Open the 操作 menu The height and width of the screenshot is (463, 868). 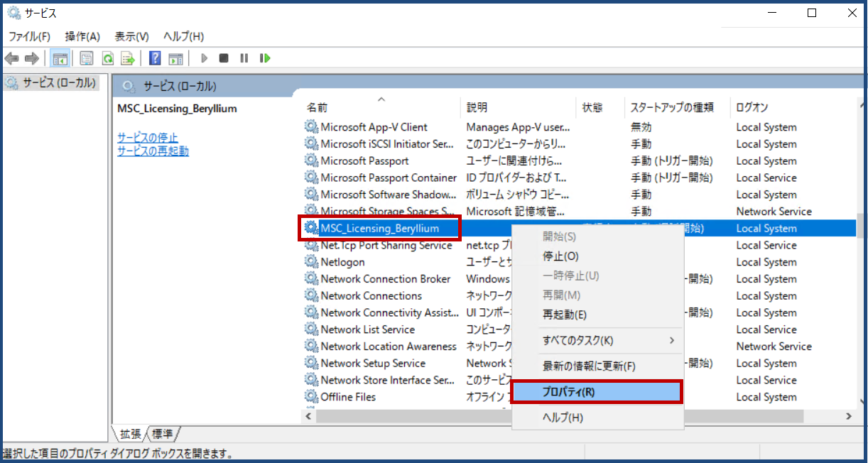click(x=80, y=36)
